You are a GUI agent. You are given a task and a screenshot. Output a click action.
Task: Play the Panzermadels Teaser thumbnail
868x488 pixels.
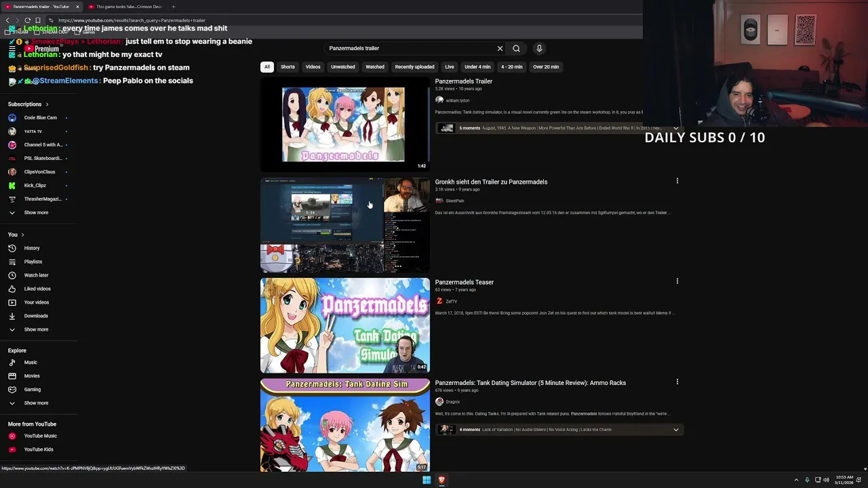click(345, 325)
